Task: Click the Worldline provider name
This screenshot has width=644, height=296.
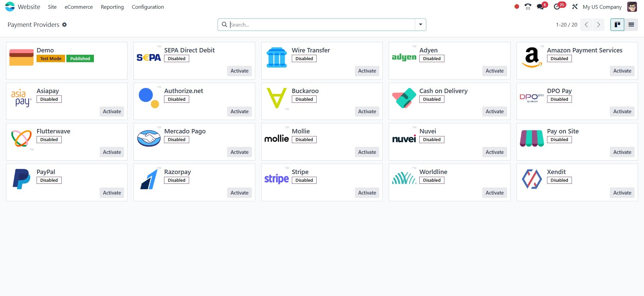Action: click(x=433, y=172)
